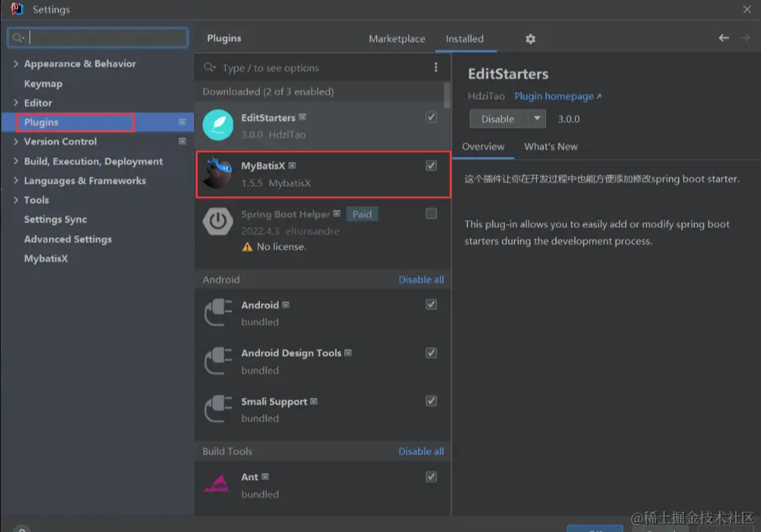Screen dimensions: 761x532
Task: Enable the Spring Boot Helper checkbox
Action: (x=431, y=213)
